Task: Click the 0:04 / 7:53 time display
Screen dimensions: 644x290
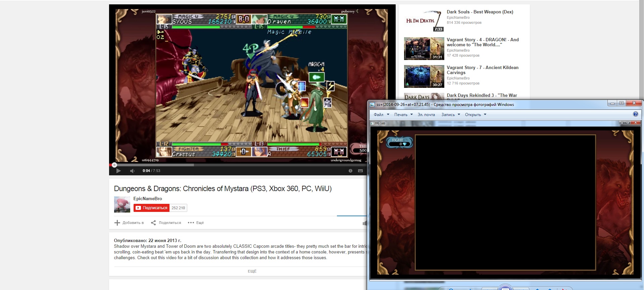Action: [x=151, y=171]
